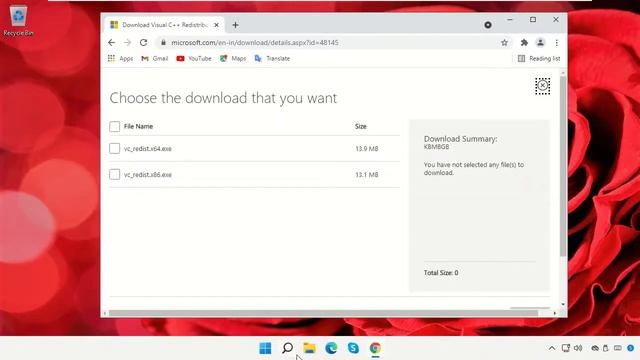Open the Gmail bookmark
Image resolution: width=640 pixels, height=360 pixels.
(155, 58)
